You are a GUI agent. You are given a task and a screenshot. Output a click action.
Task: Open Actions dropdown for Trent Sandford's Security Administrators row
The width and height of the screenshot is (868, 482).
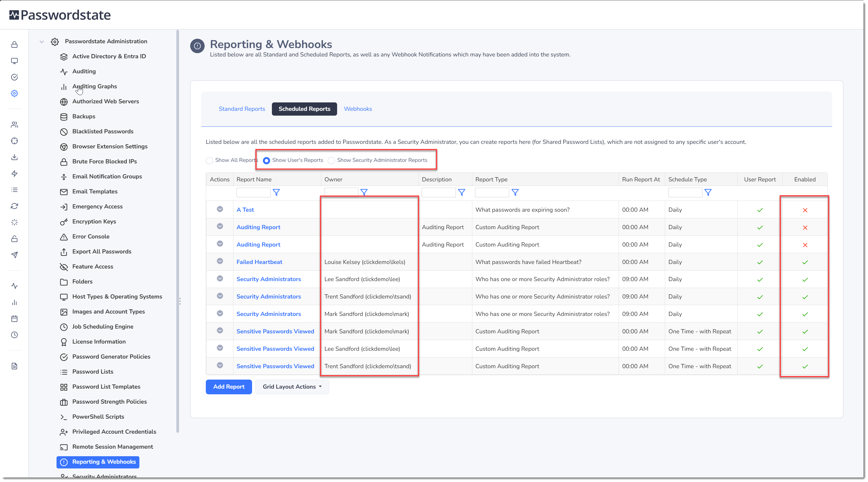coord(220,296)
